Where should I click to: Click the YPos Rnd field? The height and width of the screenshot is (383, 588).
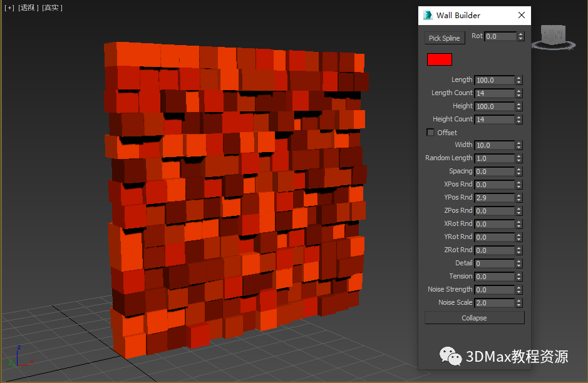pos(495,198)
